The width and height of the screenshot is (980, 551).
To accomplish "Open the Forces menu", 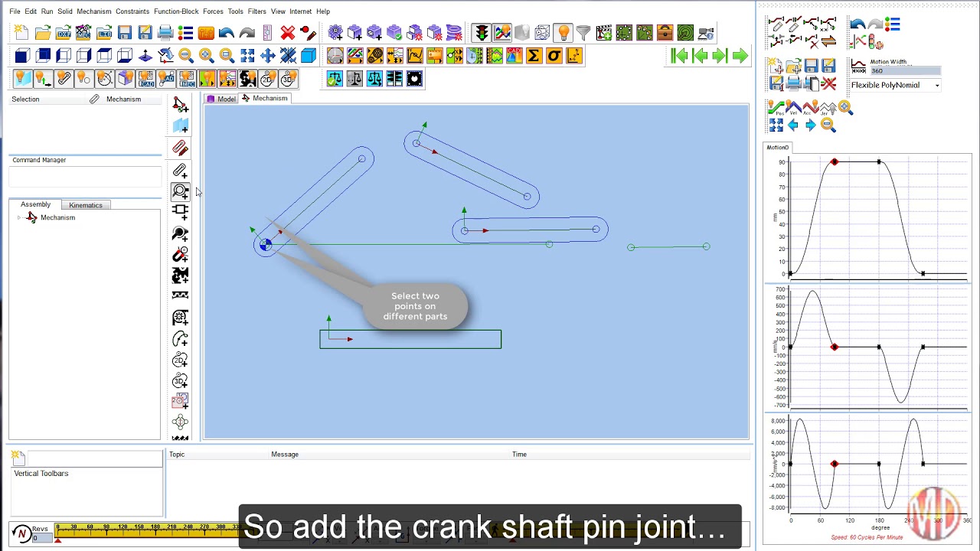I will coord(213,11).
